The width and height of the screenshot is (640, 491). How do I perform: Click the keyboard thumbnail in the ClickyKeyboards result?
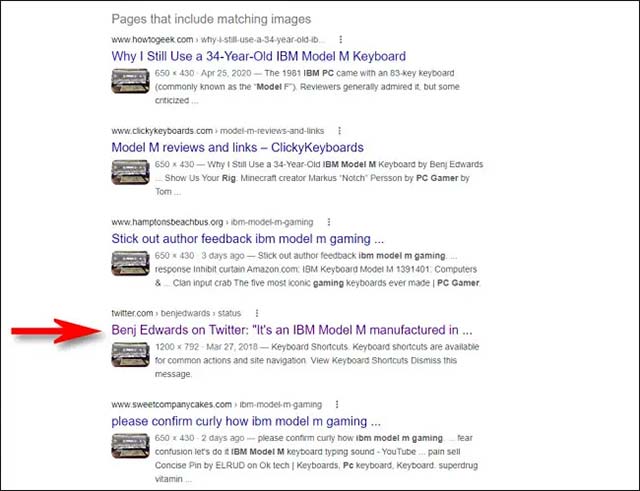point(130,172)
